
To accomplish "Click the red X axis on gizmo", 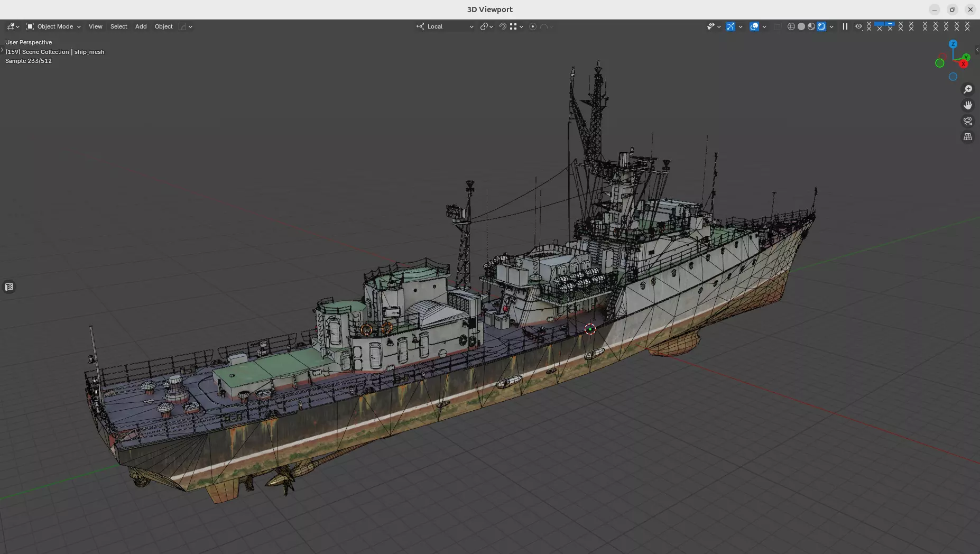I will (964, 64).
